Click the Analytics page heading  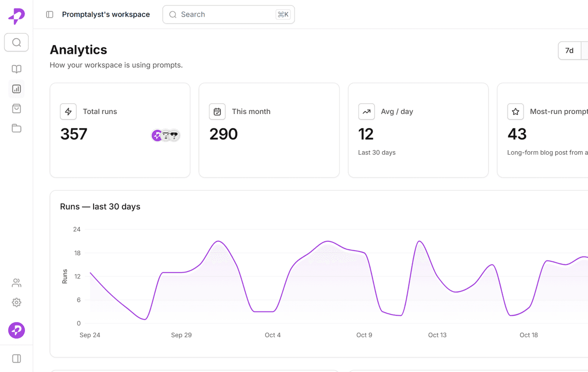click(x=78, y=50)
